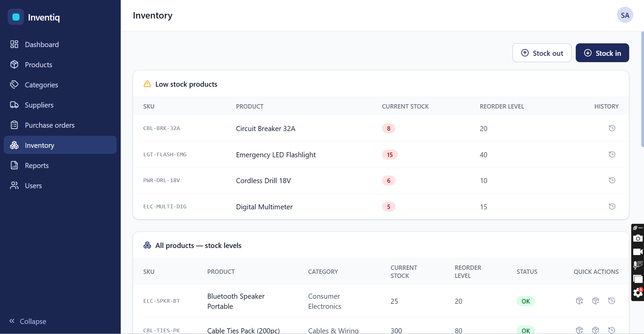Open Categories in the sidebar
This screenshot has height=334, width=644.
tap(60, 85)
